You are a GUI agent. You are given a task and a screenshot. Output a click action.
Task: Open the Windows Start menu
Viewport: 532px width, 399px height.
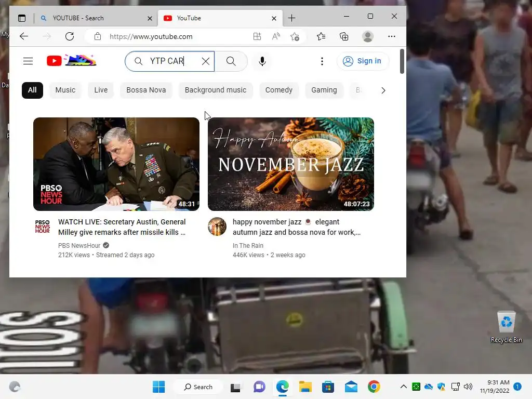coord(158,387)
